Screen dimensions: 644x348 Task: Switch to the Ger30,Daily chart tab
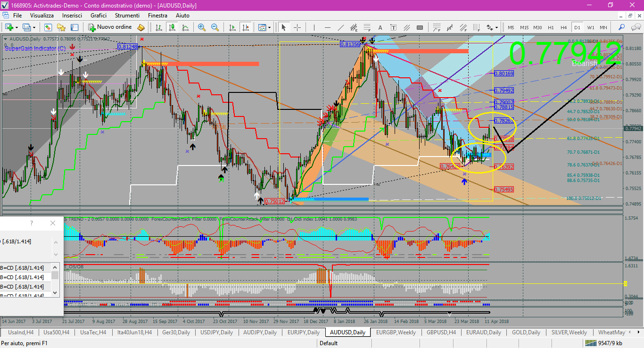point(176,332)
